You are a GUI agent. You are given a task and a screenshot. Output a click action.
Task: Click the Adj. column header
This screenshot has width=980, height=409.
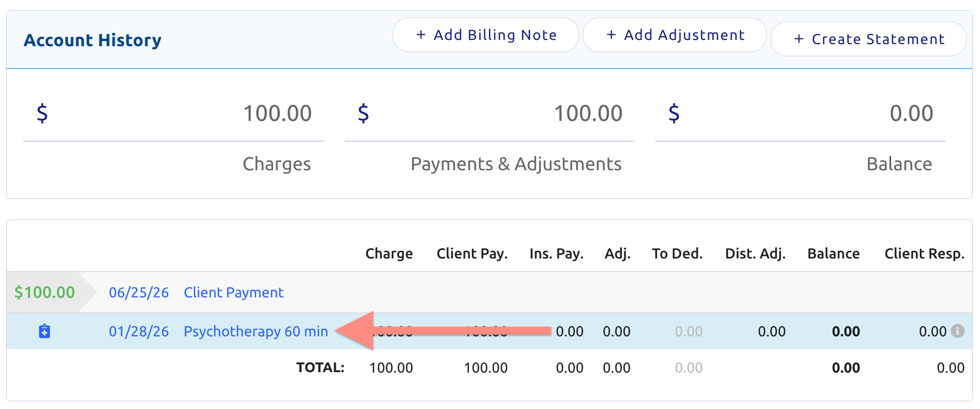(x=617, y=253)
